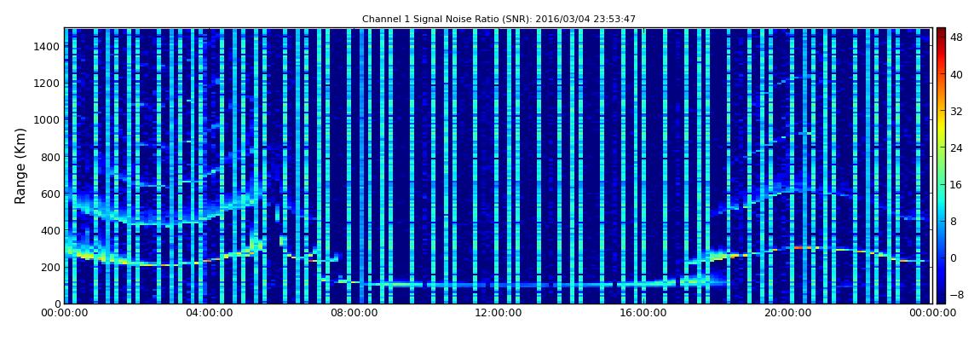Screen dimensions: 980x347
Task: Click the 600 range tick label
Action: 51,194
